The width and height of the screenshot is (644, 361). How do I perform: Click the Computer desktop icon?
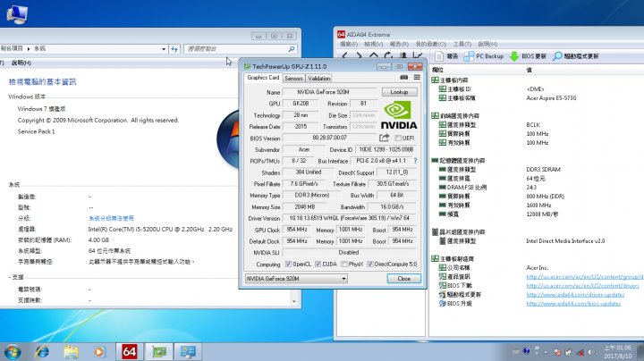[x=17, y=13]
